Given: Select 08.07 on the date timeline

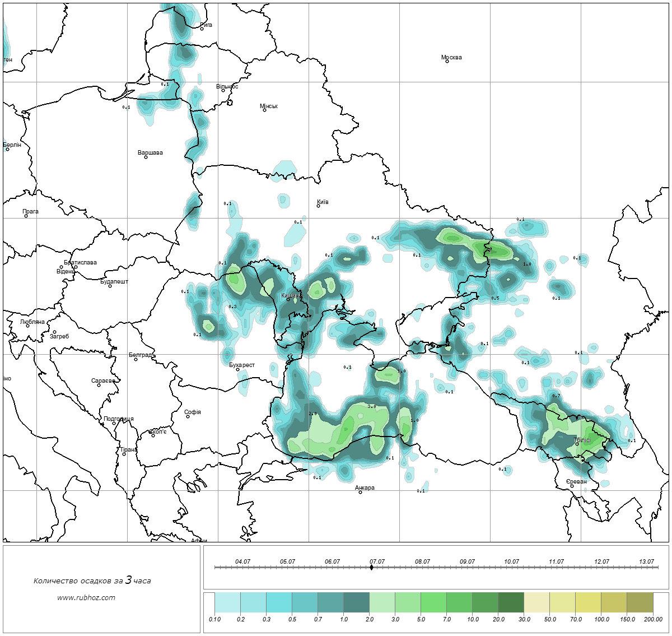Looking at the screenshot, I should (422, 562).
